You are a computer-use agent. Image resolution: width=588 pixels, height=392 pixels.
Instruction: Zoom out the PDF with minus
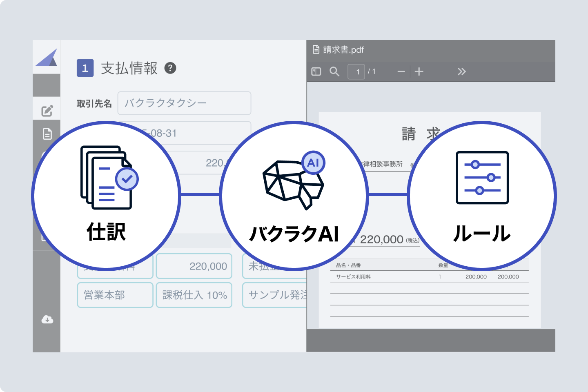point(401,72)
